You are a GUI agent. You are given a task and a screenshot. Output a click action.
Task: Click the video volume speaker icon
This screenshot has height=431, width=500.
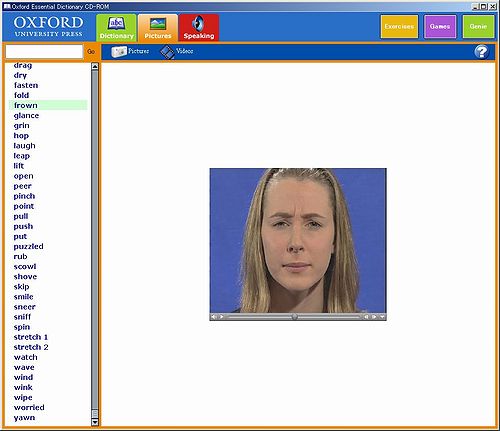(214, 317)
